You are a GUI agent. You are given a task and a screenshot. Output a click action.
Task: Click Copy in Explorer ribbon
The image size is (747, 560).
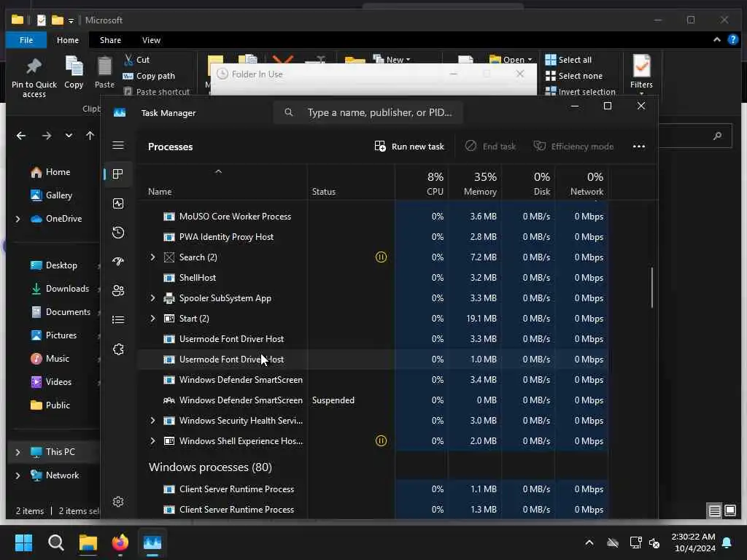pos(74,72)
